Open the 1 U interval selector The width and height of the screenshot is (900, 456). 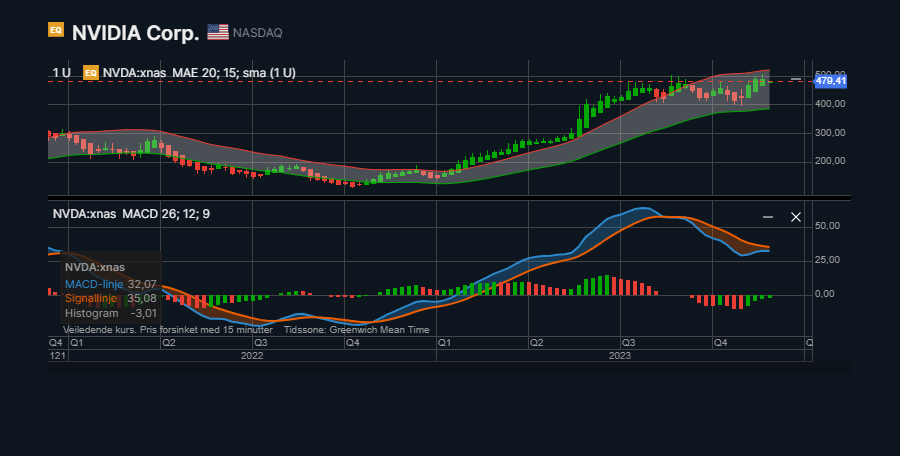point(61,73)
